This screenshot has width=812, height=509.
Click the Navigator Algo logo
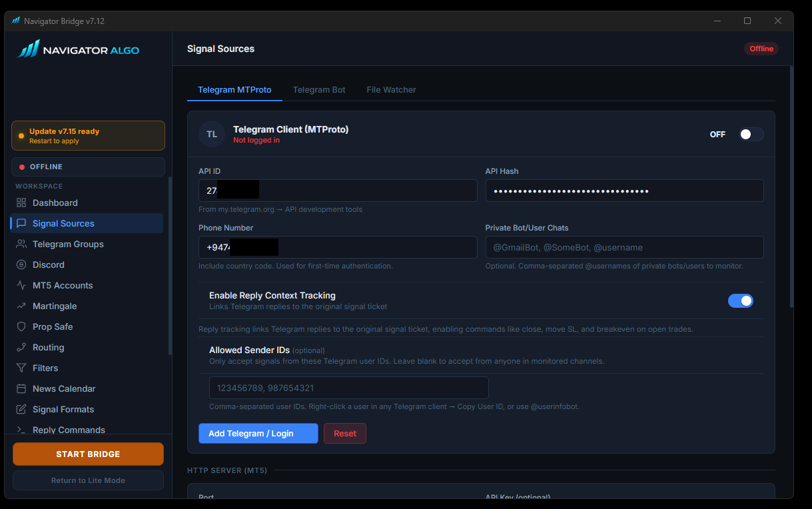pos(79,49)
